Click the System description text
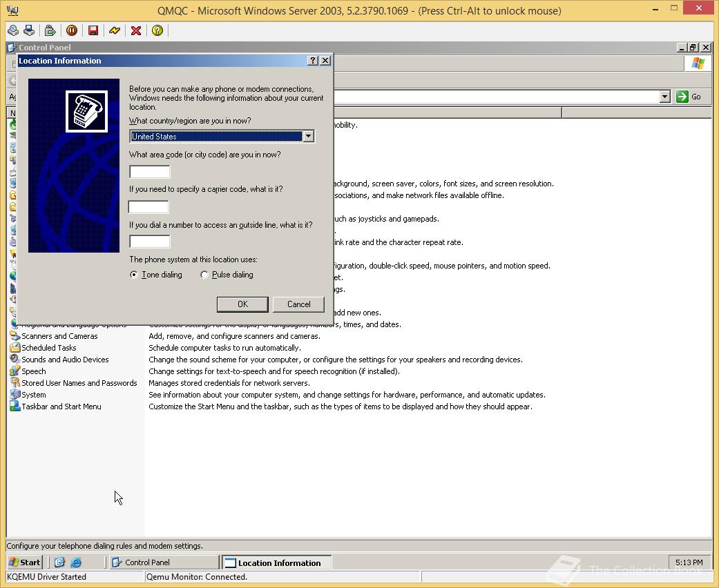 347,395
